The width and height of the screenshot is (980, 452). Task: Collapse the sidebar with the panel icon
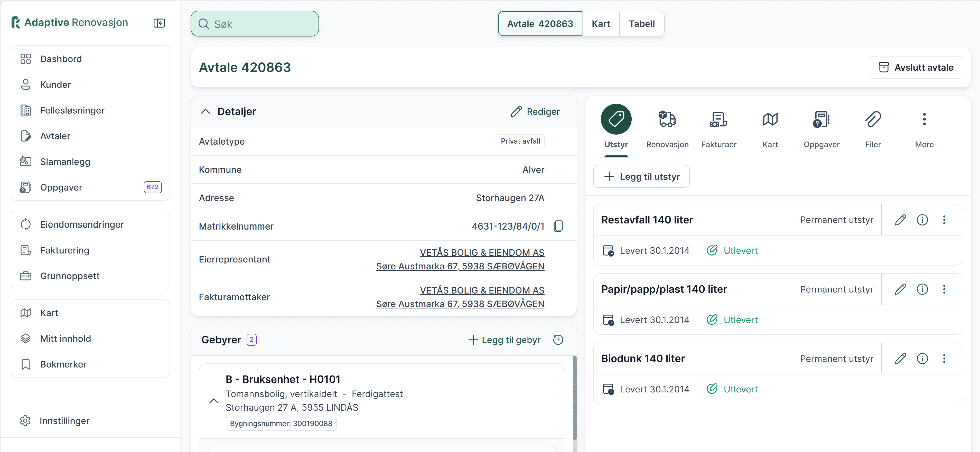(159, 23)
